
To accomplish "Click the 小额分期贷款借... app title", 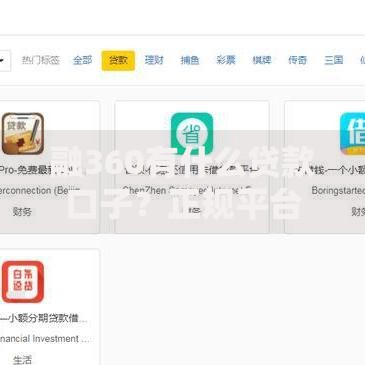I will pyautogui.click(x=44, y=318).
